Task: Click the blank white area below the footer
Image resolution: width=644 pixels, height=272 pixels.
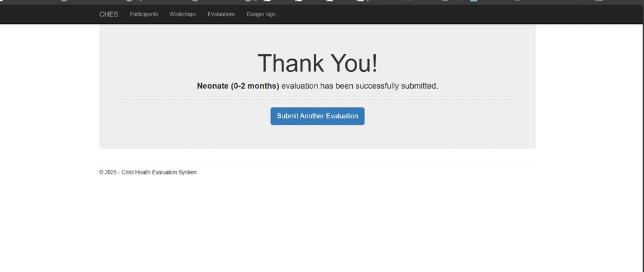Action: pos(317,220)
